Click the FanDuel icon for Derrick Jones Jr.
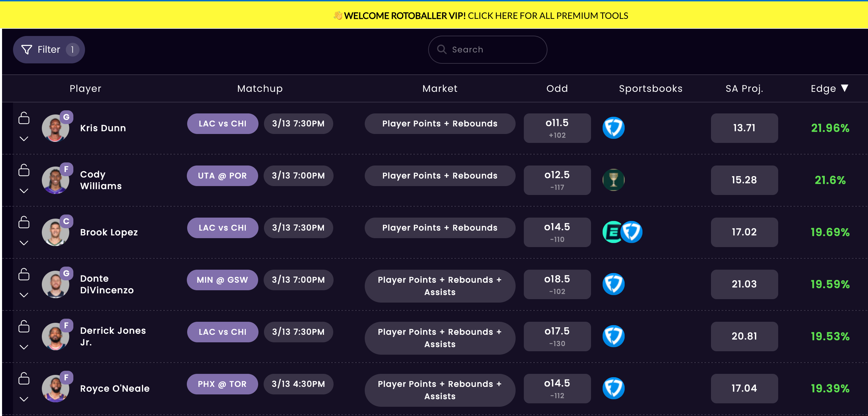This screenshot has width=868, height=416. click(x=613, y=336)
